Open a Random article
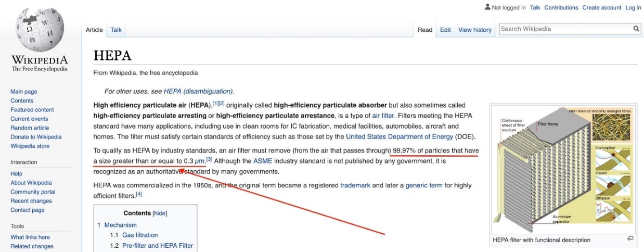This screenshot has width=644, height=252. [x=30, y=128]
